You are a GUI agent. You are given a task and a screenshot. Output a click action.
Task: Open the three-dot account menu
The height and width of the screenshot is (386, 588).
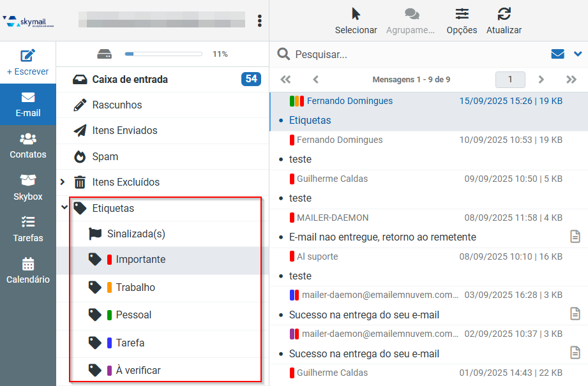tap(259, 20)
